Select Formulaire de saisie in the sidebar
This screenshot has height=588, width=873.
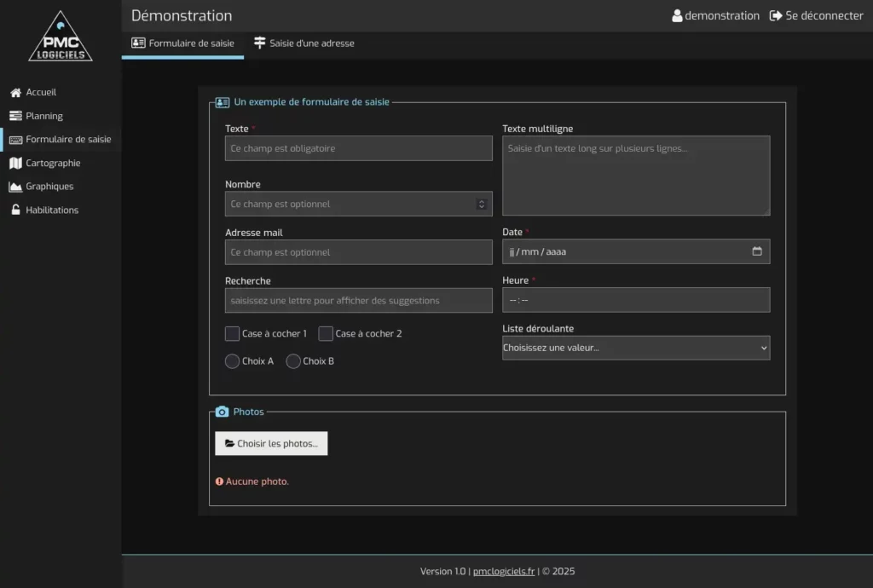[x=61, y=140]
